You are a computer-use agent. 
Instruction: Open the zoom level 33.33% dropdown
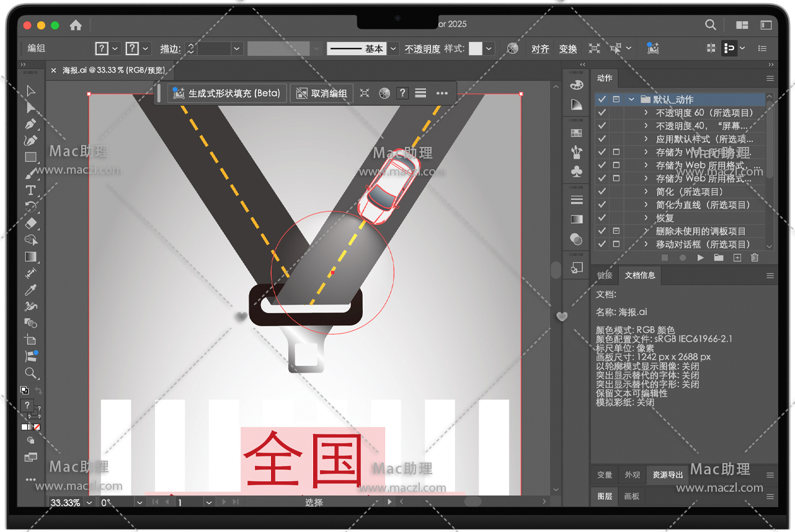point(89,502)
